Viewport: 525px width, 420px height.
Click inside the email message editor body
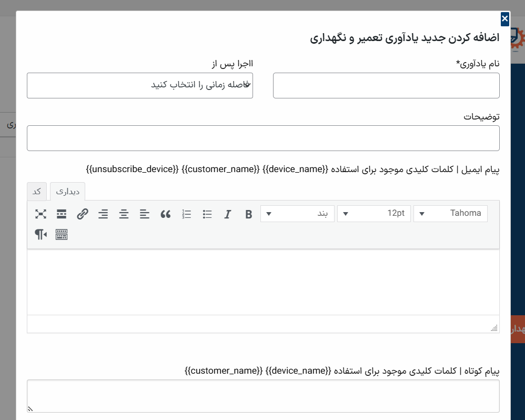click(263, 282)
